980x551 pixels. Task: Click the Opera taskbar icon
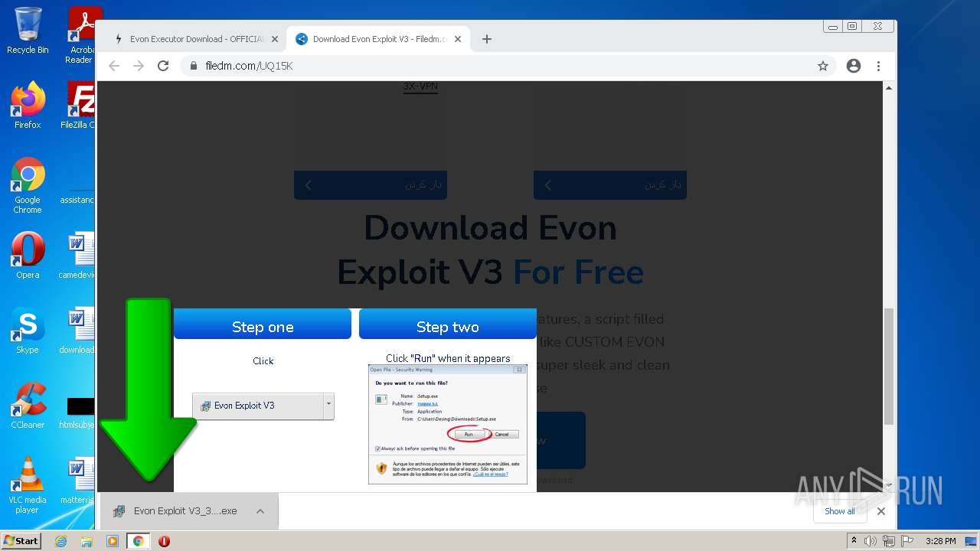(x=164, y=541)
